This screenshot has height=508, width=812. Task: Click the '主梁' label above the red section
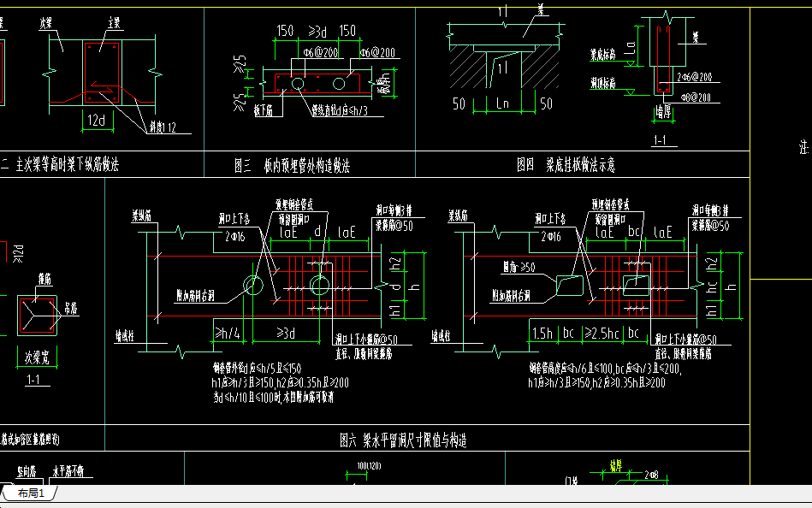tap(114, 23)
